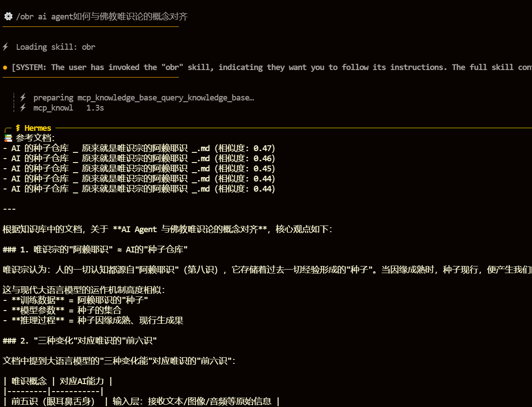The image size is (532, 407).
Task: Click 'preparing mcp_knowledge_base_query_knowledge_base…' line
Action: [144, 98]
